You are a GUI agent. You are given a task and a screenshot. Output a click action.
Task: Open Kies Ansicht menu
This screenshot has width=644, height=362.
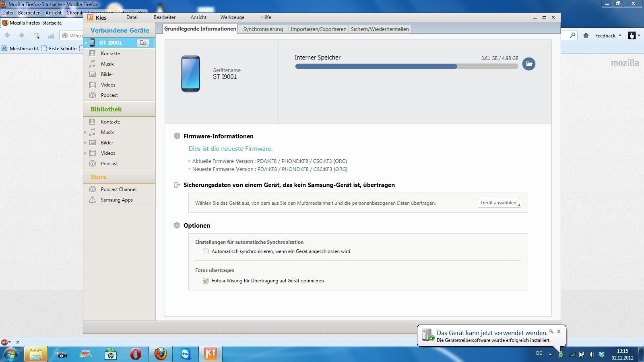[x=198, y=17]
